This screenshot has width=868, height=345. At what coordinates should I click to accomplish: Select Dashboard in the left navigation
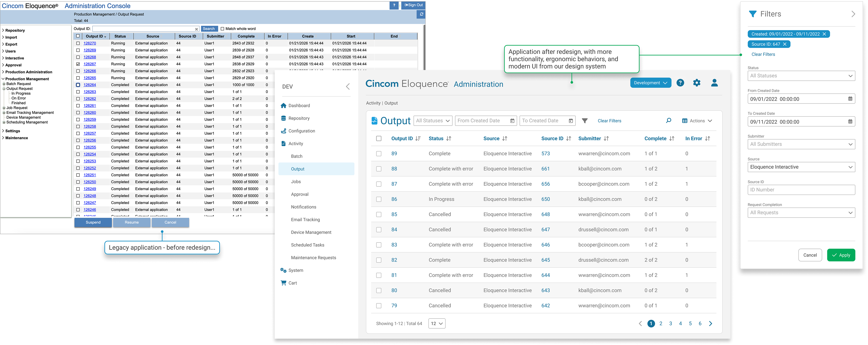click(299, 106)
